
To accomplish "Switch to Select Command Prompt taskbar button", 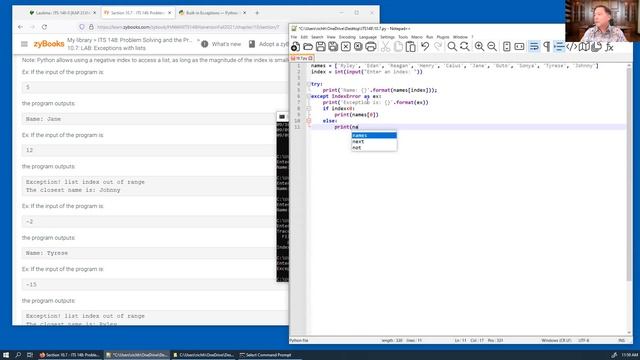I will point(269,355).
